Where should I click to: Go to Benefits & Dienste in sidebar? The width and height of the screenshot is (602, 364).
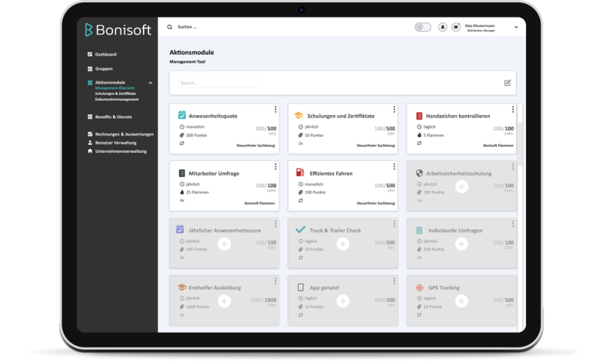tap(114, 117)
